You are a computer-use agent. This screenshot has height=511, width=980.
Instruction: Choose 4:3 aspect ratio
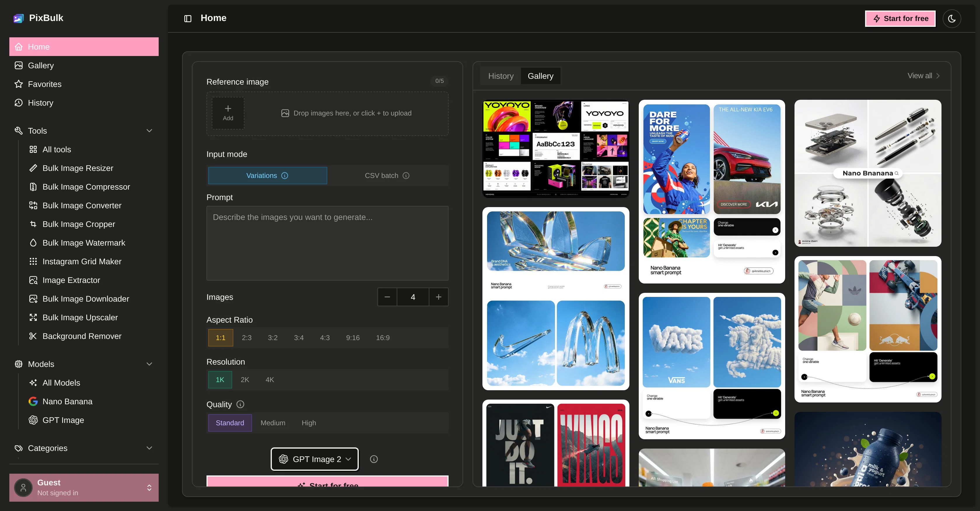point(325,337)
